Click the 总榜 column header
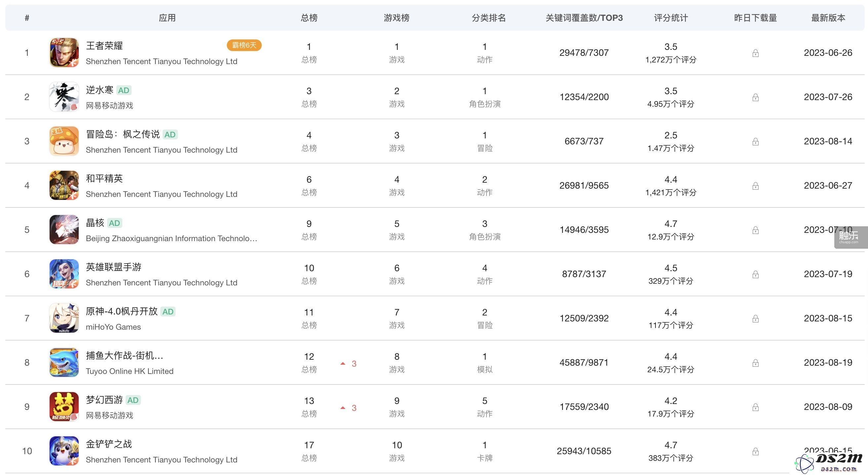This screenshot has height=475, width=868. click(309, 18)
